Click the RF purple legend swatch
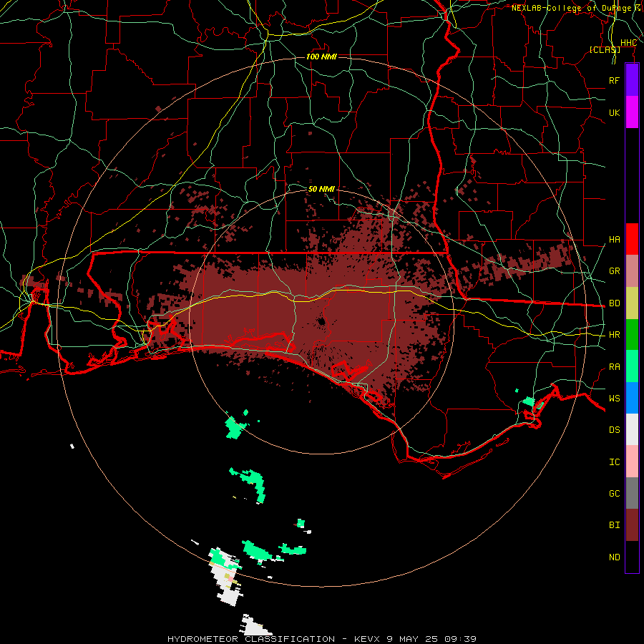 [632, 80]
